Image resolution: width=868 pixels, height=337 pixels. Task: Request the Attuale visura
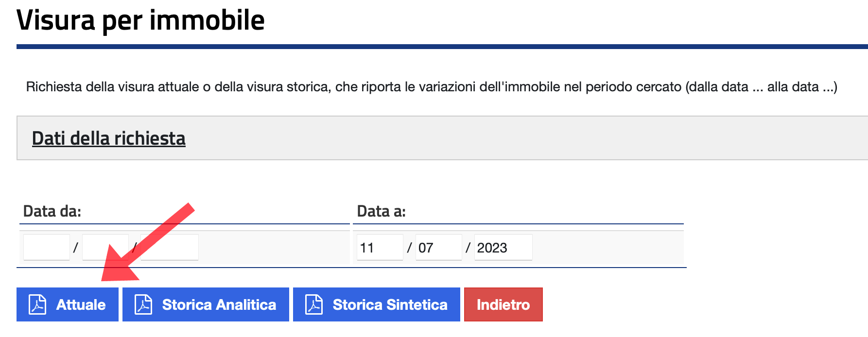click(68, 304)
